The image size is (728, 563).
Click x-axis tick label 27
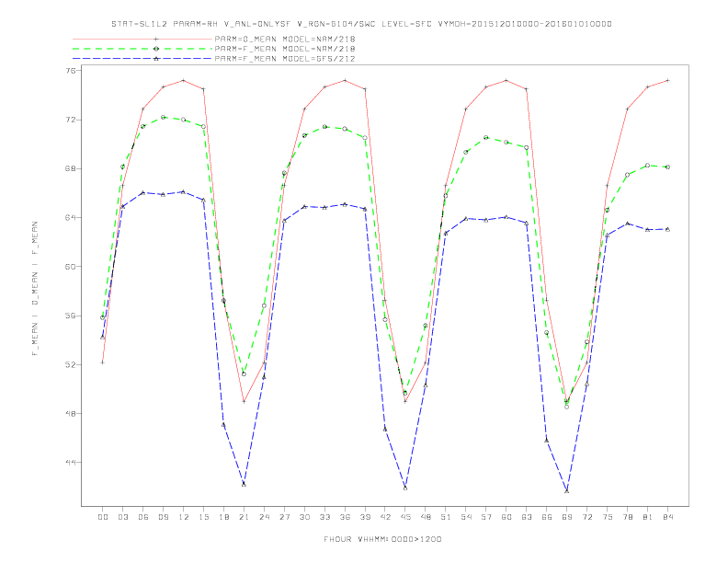284,517
